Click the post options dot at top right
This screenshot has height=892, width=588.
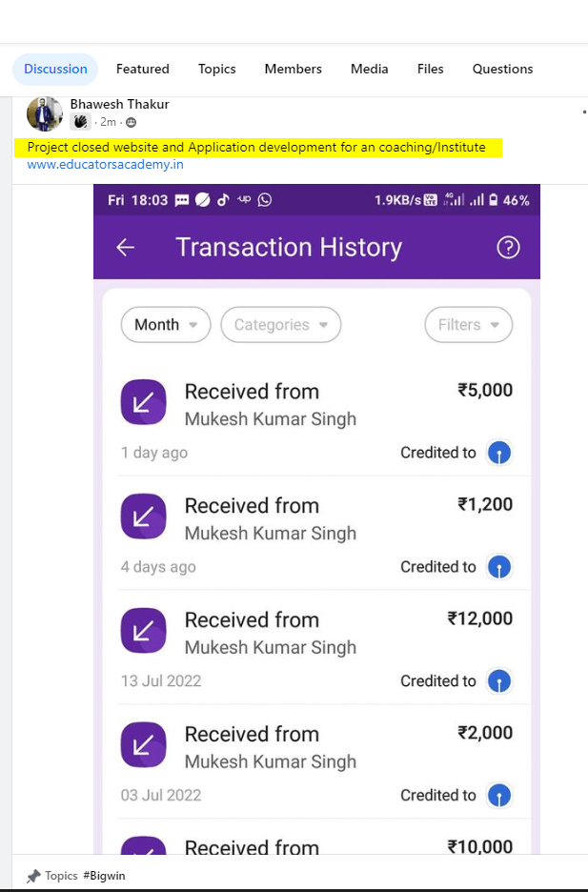coord(582,111)
